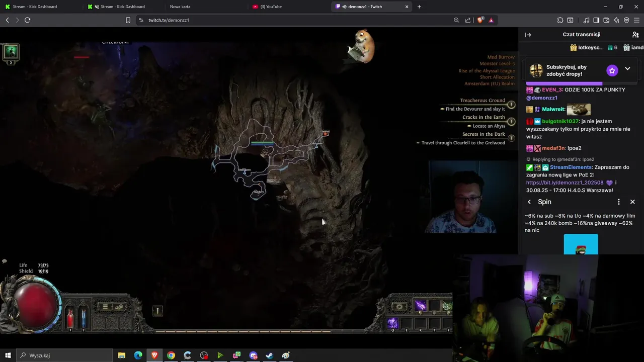Switch to the first Stream - Kick Dashboard tab
The image size is (644, 362).
point(41,7)
